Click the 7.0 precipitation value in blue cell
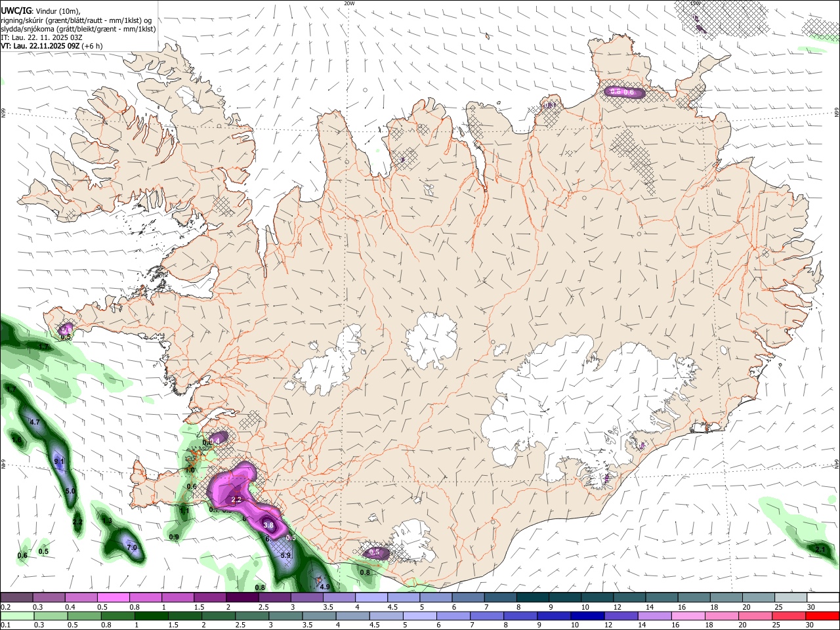This screenshot has height=630, width=840. [x=131, y=547]
